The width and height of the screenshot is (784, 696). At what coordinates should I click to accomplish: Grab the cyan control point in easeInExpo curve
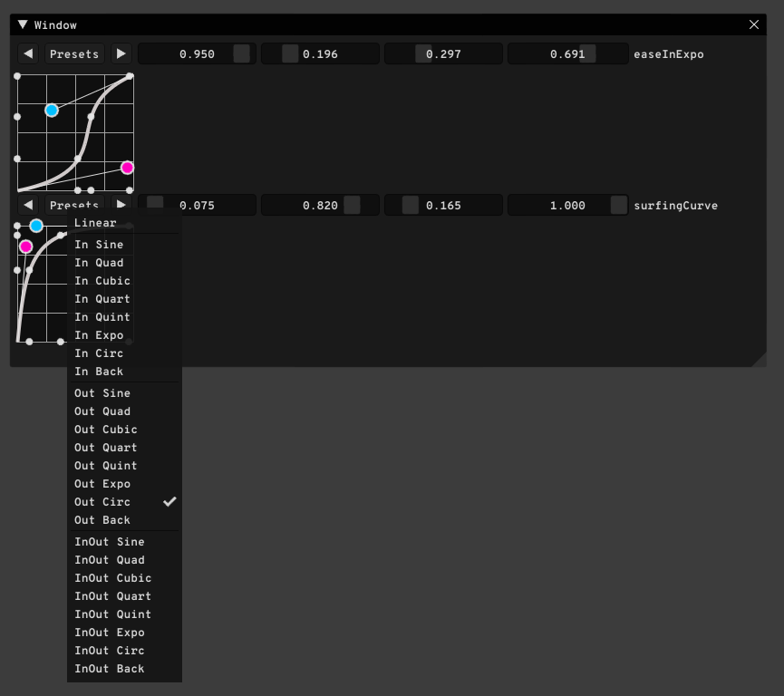(52, 111)
